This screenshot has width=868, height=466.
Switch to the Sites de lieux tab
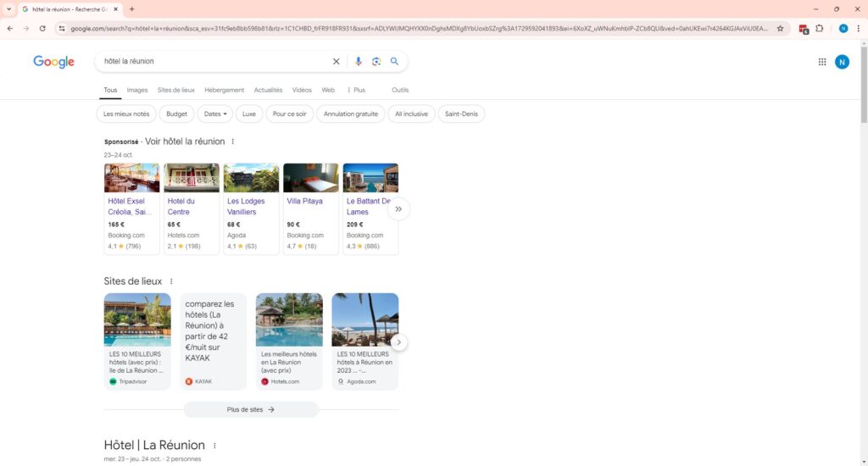click(176, 90)
